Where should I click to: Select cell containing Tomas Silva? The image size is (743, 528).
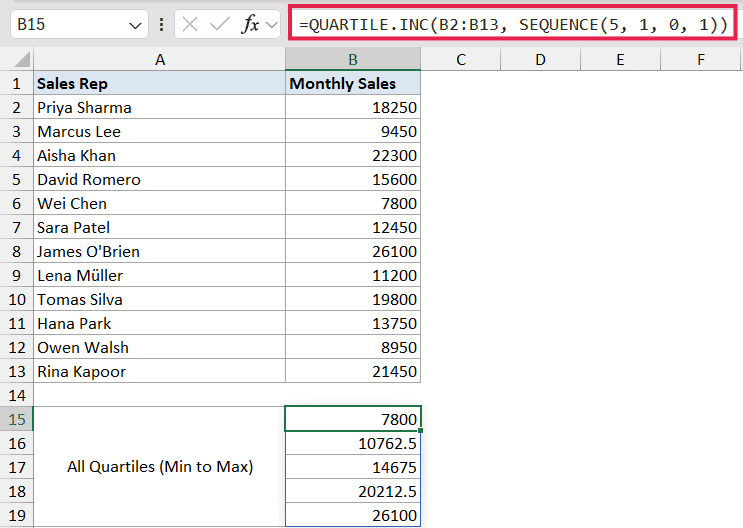click(160, 300)
